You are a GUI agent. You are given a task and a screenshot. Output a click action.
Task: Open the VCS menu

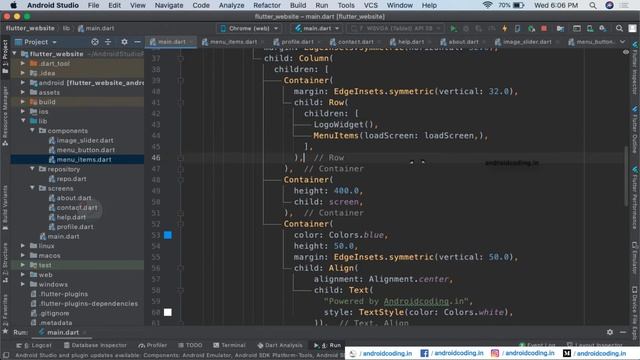[370, 5]
